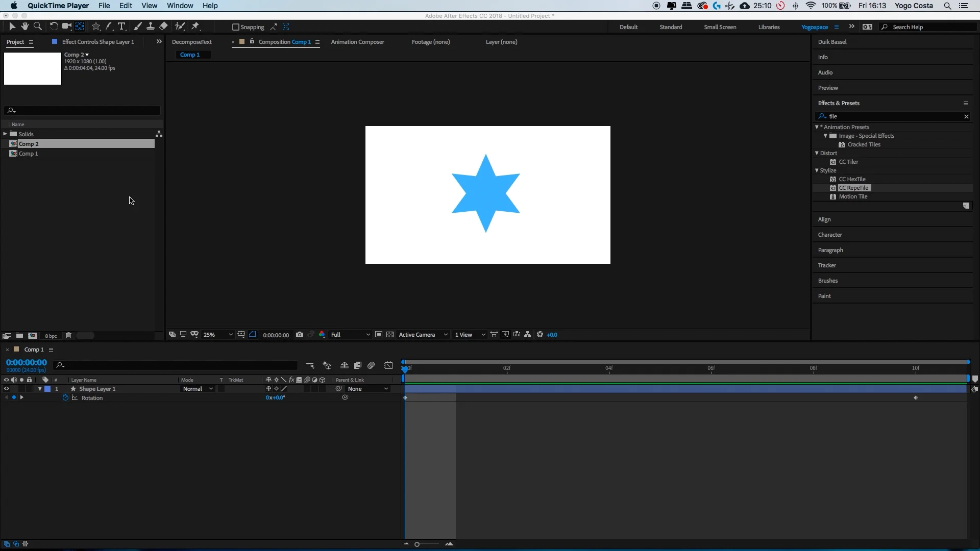Click Shape Layer 1 blue label color

point(47,389)
